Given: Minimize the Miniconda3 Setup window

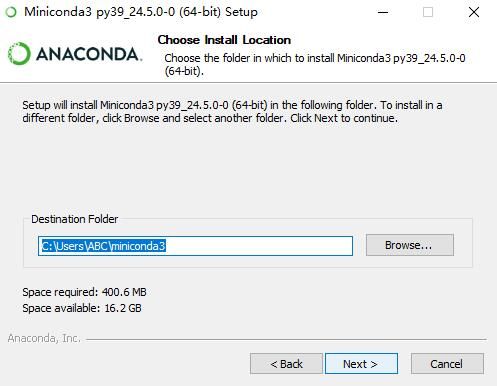Looking at the screenshot, I should tap(383, 12).
